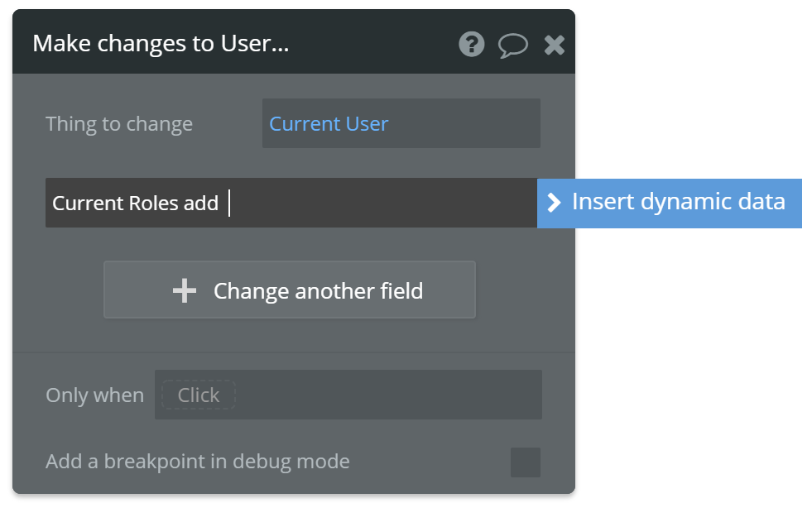Click empty space in the Current Roles expression box
Image resolution: width=812 pixels, height=527 pixels.
tap(381, 203)
